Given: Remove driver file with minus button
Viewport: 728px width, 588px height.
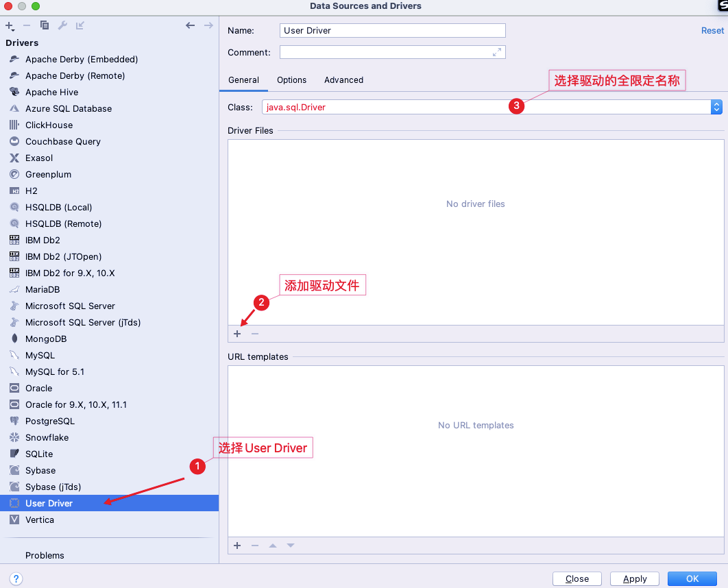Looking at the screenshot, I should point(255,334).
